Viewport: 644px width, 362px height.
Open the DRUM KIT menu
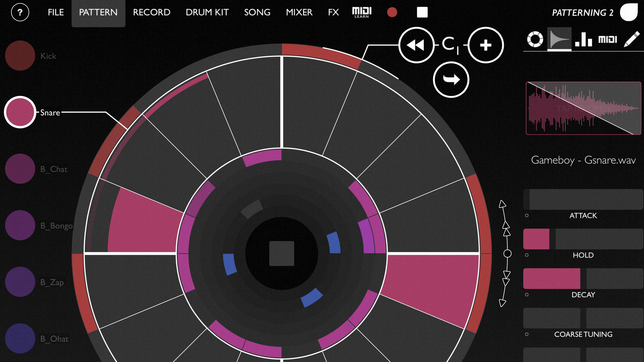click(x=207, y=12)
